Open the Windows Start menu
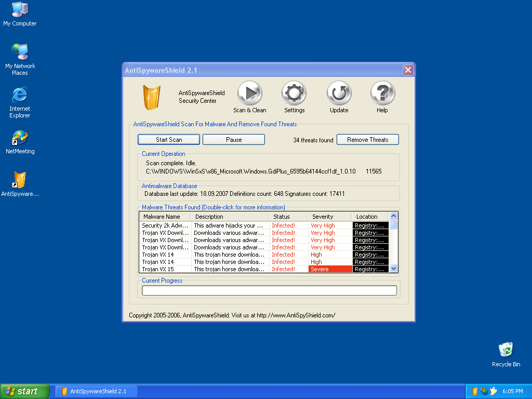Image resolution: width=532 pixels, height=399 pixels. tap(25, 391)
